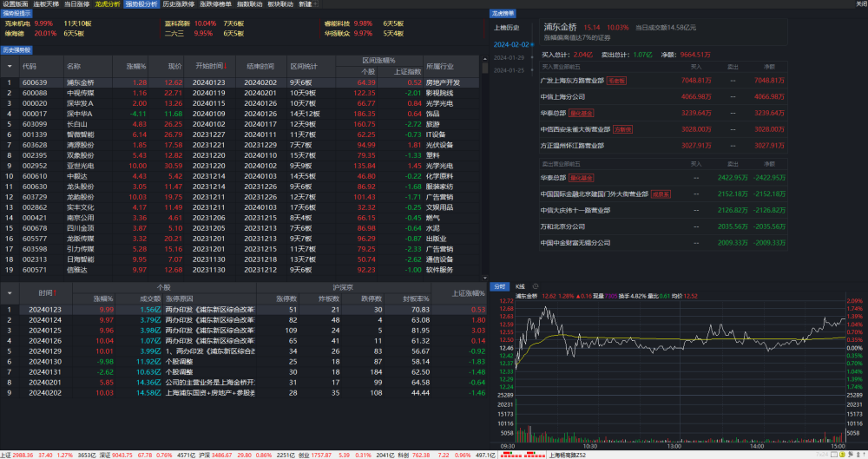The width and height of the screenshot is (868, 459).
Task: Click the red sort arrow on 时间 column
Action: click(x=56, y=293)
